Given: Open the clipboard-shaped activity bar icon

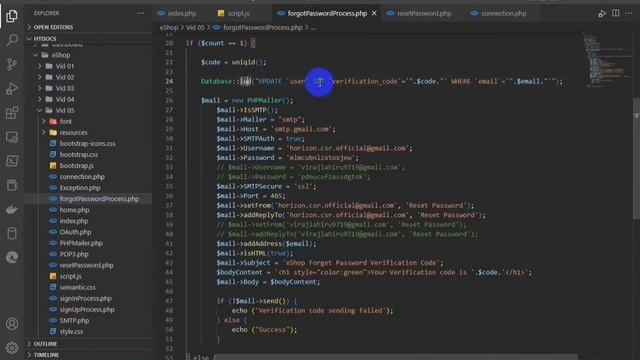Looking at the screenshot, I should pyautogui.click(x=12, y=185).
